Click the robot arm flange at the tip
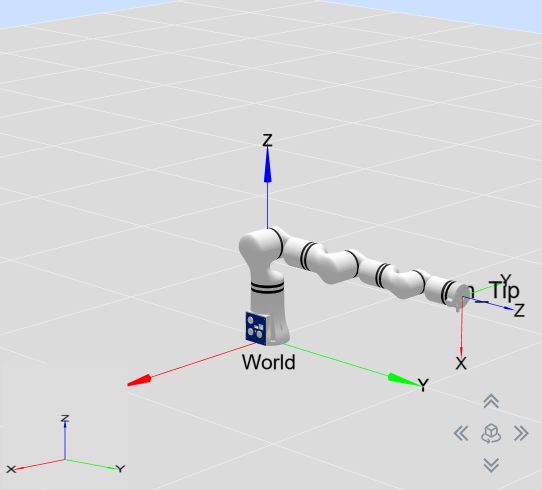Viewport: 542px width, 490px height. [462, 297]
